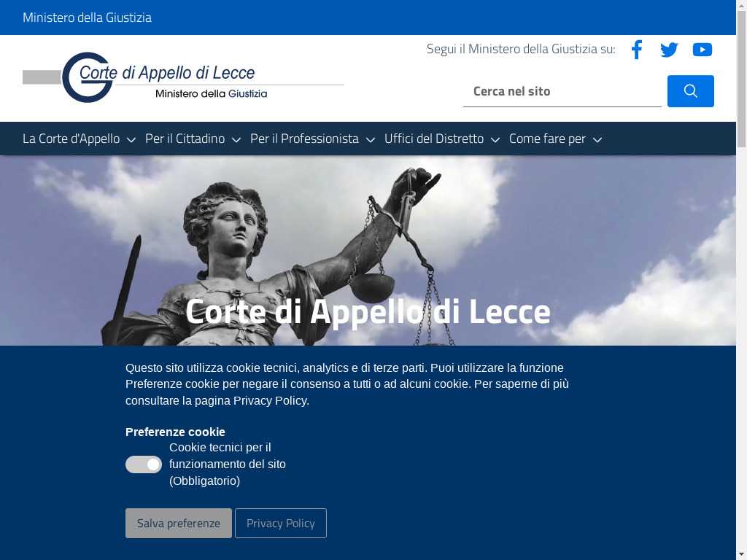Expand the Per il Professionista chevron
The width and height of the screenshot is (747, 560).
pyautogui.click(x=370, y=139)
